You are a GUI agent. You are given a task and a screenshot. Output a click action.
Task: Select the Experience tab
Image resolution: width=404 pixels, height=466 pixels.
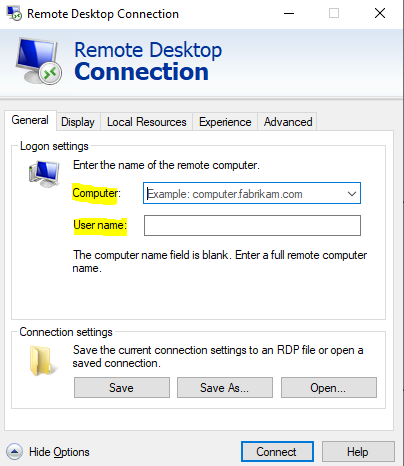(225, 122)
